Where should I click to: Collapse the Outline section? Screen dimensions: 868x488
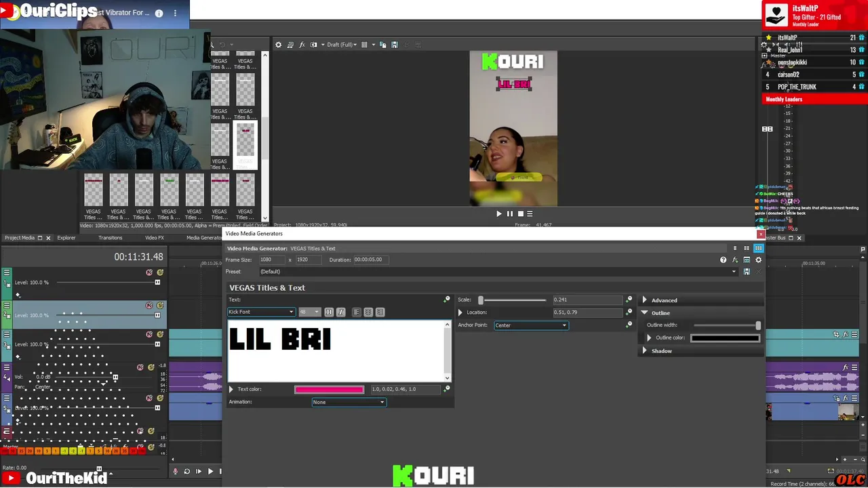[x=645, y=313]
